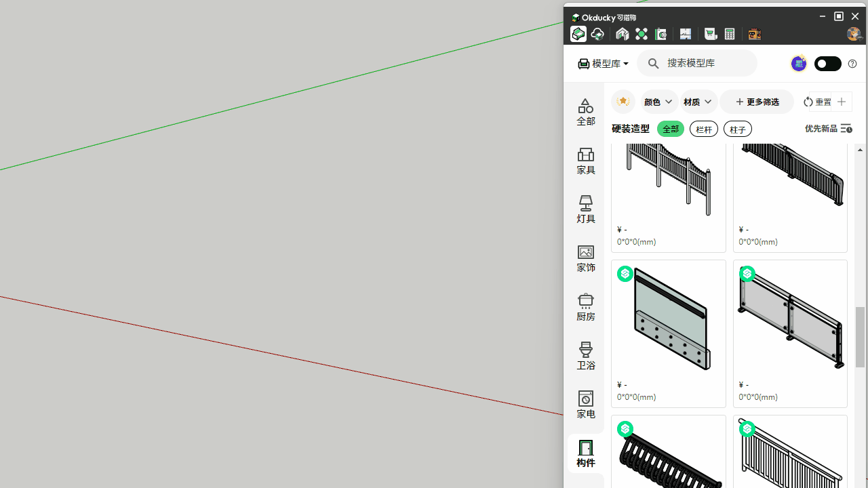Select the white vertical bar railing thumbnail
868x488 pixels.
791,452
